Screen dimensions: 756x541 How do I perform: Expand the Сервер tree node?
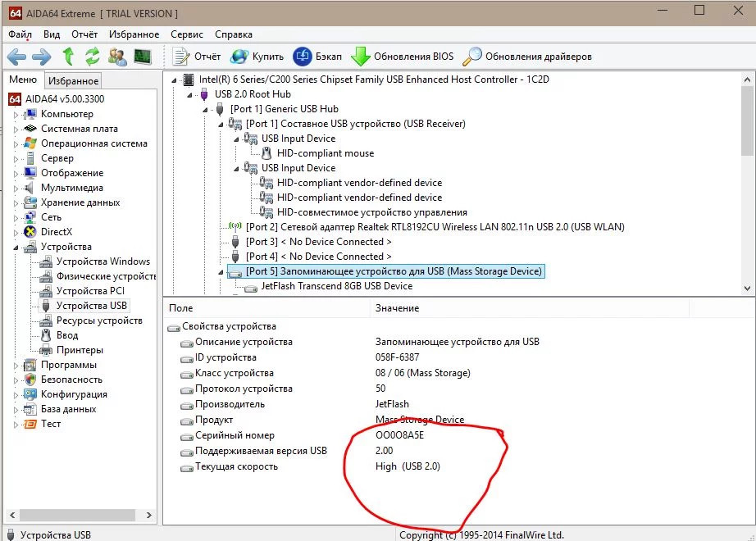pyautogui.click(x=16, y=159)
